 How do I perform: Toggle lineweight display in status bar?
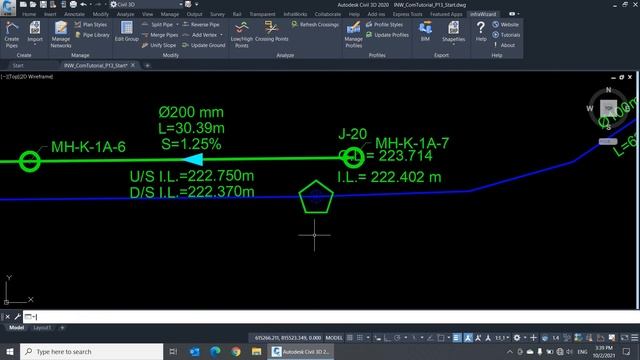pyautogui.click(x=457, y=338)
